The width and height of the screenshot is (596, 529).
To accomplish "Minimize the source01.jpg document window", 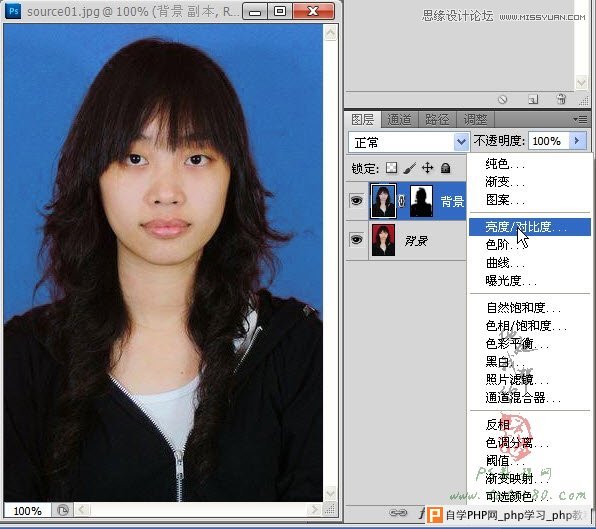I will pyautogui.click(x=254, y=11).
